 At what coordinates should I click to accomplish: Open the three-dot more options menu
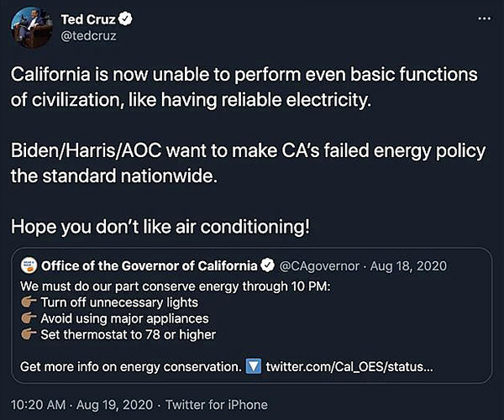pos(484,18)
